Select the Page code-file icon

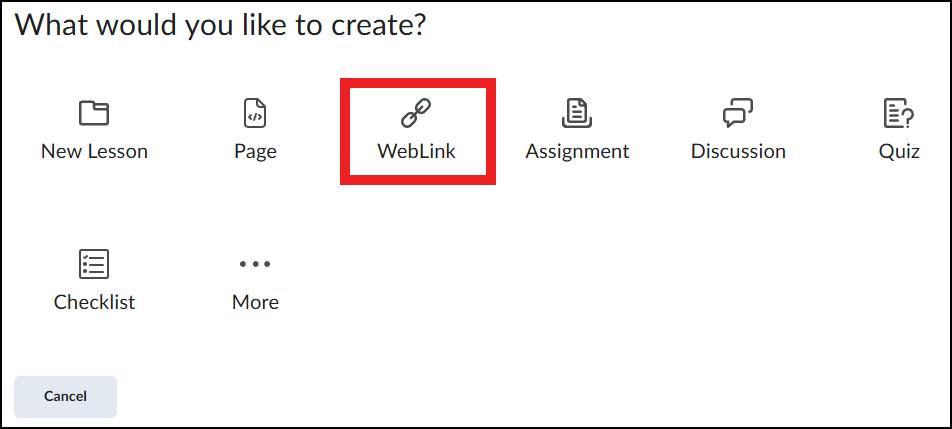(x=255, y=113)
